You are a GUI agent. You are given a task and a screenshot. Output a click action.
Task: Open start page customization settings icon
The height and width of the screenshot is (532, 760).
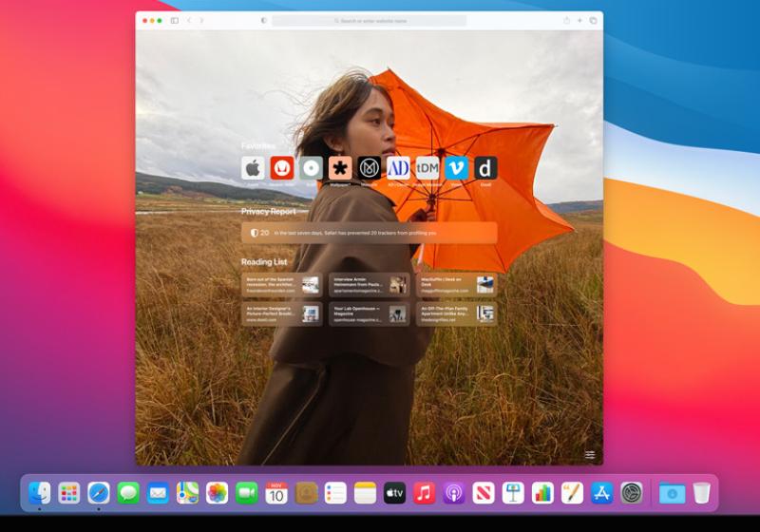point(590,454)
